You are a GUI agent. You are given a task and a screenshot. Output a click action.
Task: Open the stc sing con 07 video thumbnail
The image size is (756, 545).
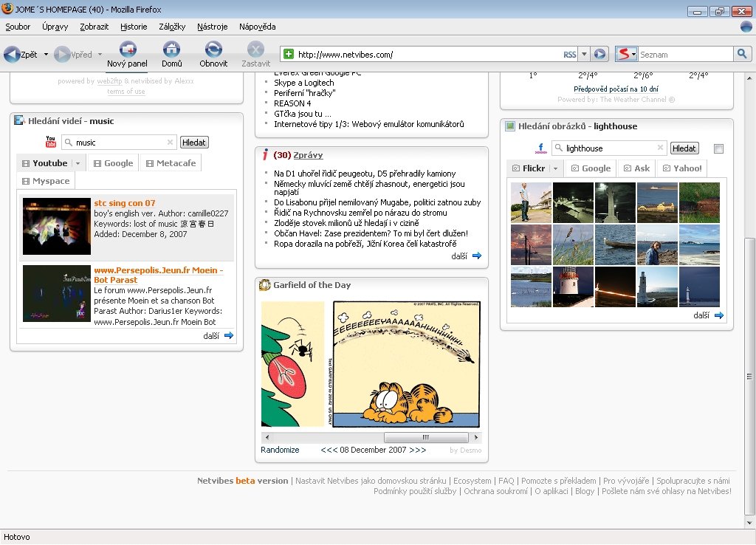coord(56,226)
